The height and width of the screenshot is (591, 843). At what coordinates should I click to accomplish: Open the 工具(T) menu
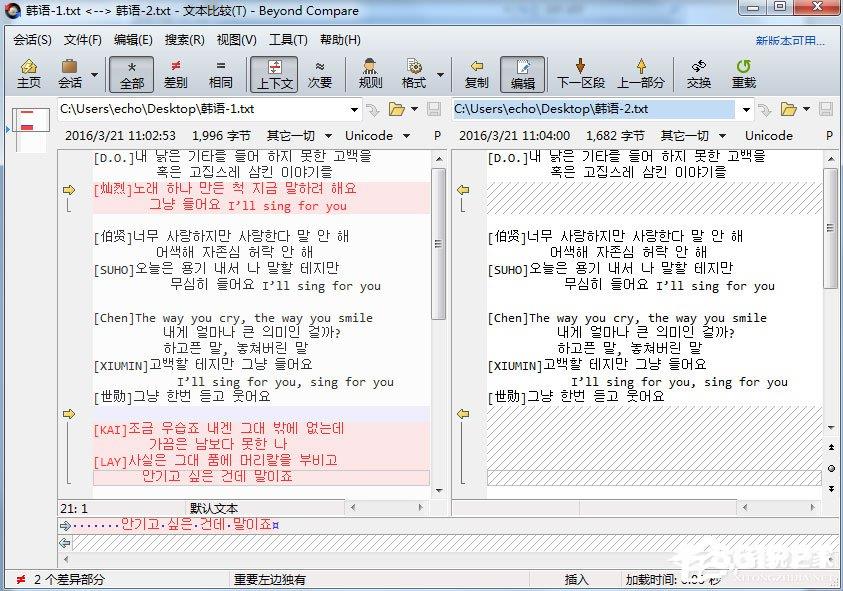tap(288, 40)
